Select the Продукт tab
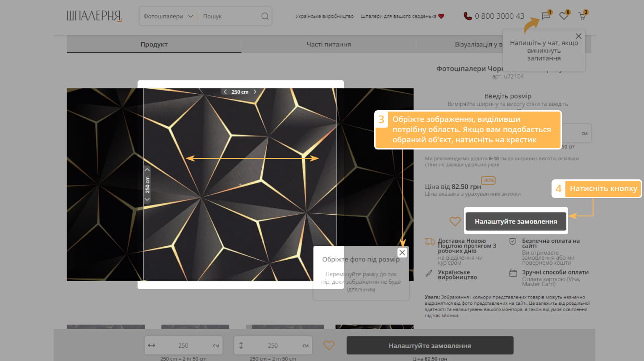This screenshot has width=644, height=361. (154, 45)
